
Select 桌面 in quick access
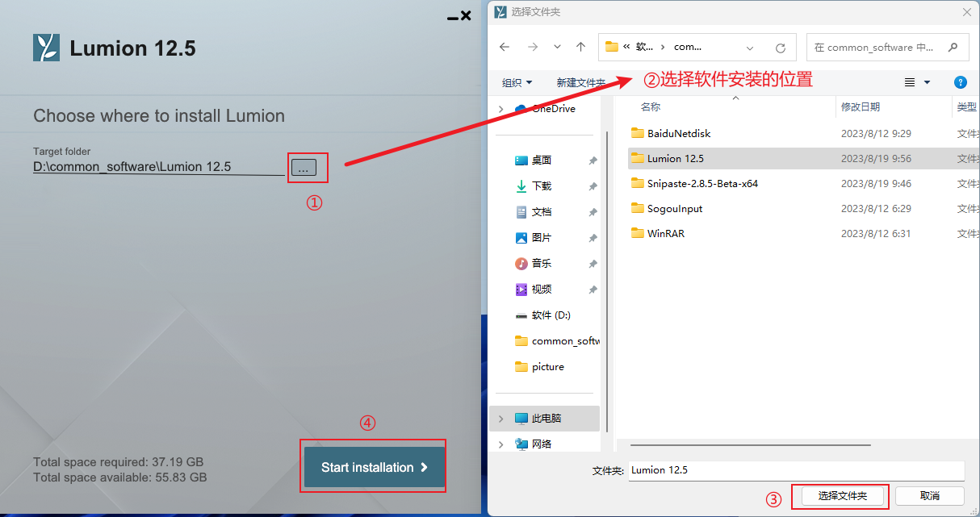tap(542, 161)
